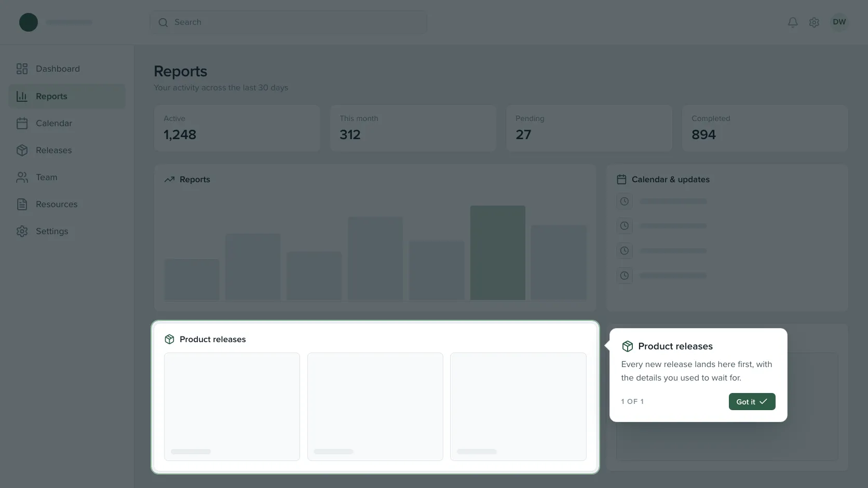This screenshot has height=488, width=868.
Task: Go to Dashboard in sidebar
Action: (67, 69)
